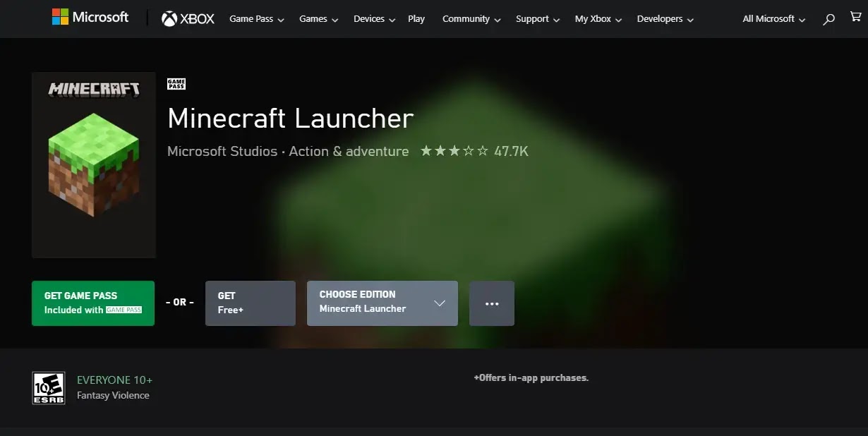Expand the Games menu
This screenshot has height=436, width=868.
point(319,19)
